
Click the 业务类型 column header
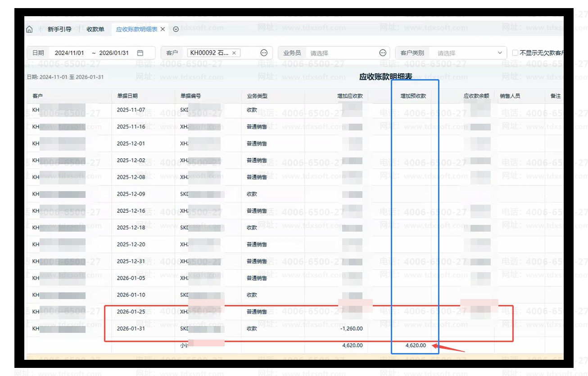257,96
